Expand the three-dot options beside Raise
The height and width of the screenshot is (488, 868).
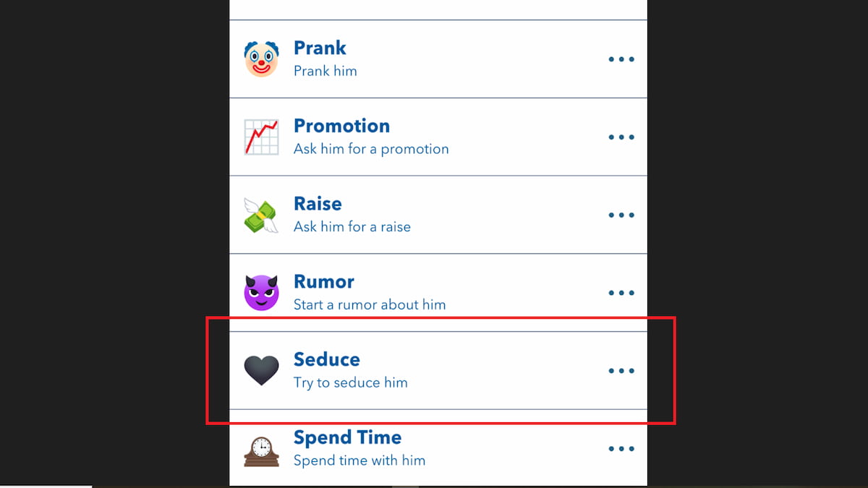[621, 215]
